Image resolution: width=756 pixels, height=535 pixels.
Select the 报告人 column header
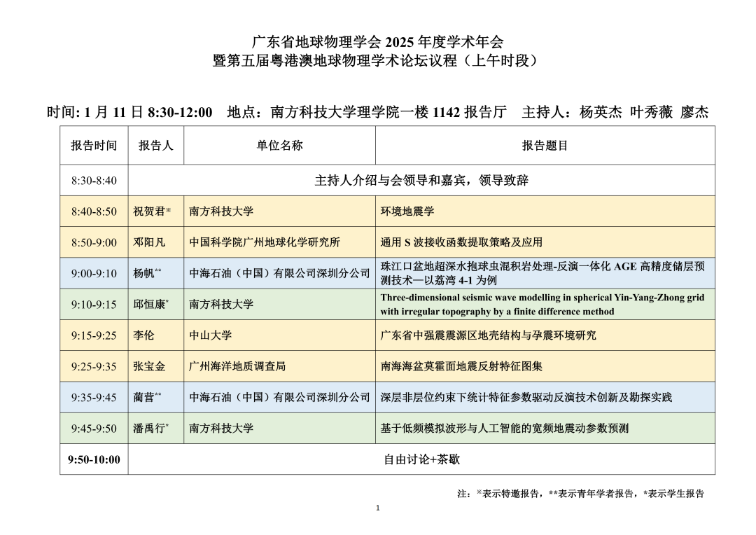(x=155, y=146)
